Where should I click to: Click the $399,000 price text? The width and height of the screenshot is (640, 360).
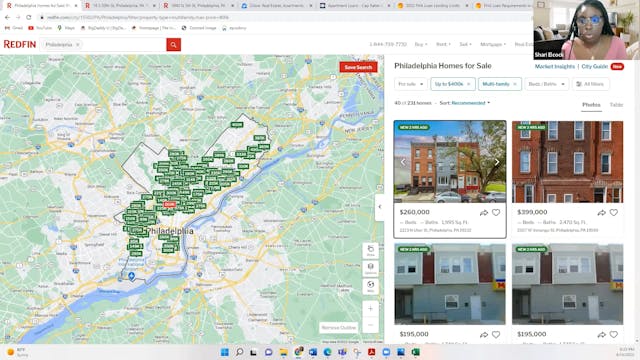click(x=532, y=212)
